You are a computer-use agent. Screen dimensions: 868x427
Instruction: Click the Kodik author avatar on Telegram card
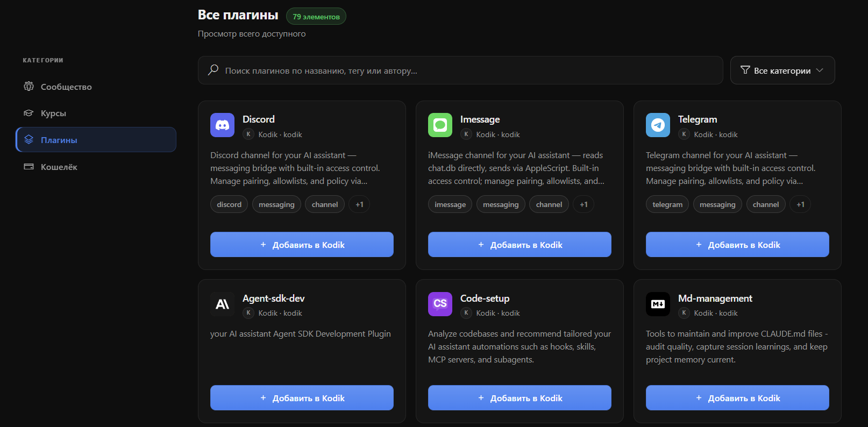(x=684, y=134)
